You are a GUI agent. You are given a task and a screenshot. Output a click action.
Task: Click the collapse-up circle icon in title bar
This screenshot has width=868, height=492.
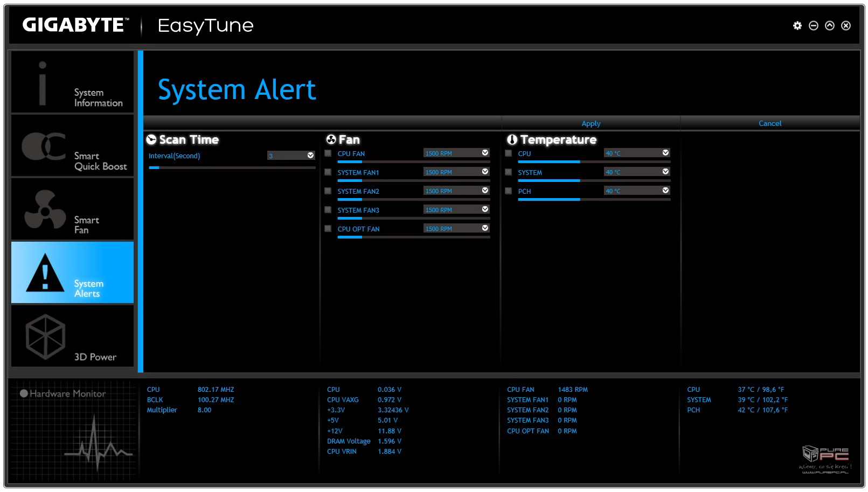(x=830, y=25)
